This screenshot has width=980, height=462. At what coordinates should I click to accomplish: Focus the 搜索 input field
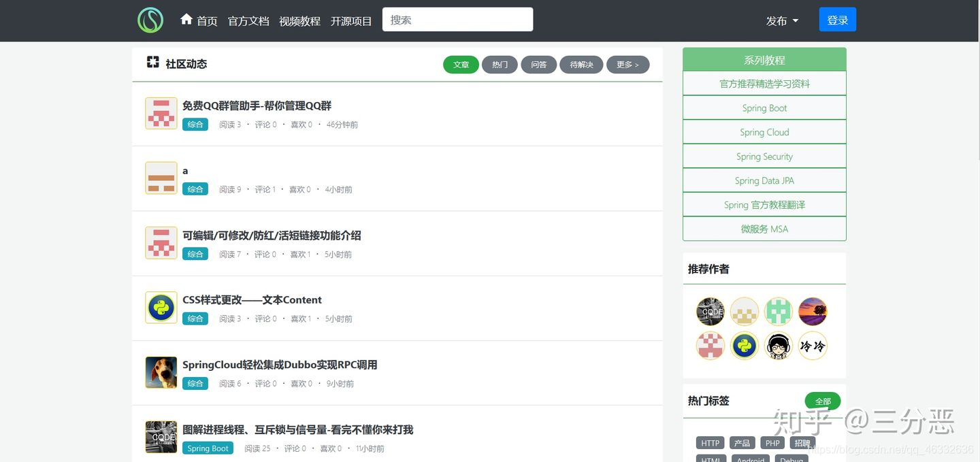(457, 20)
